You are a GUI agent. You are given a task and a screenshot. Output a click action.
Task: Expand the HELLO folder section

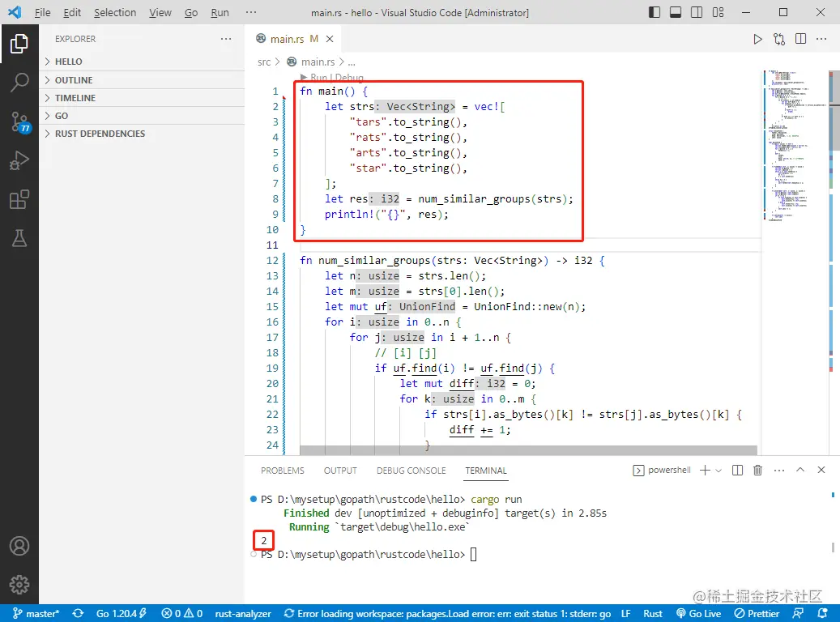point(142,62)
